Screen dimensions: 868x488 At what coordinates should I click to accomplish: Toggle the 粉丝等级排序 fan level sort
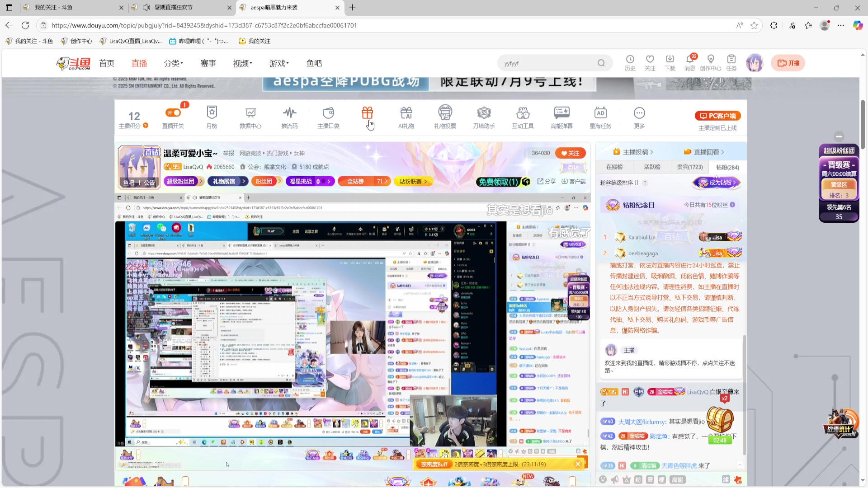coord(619,183)
